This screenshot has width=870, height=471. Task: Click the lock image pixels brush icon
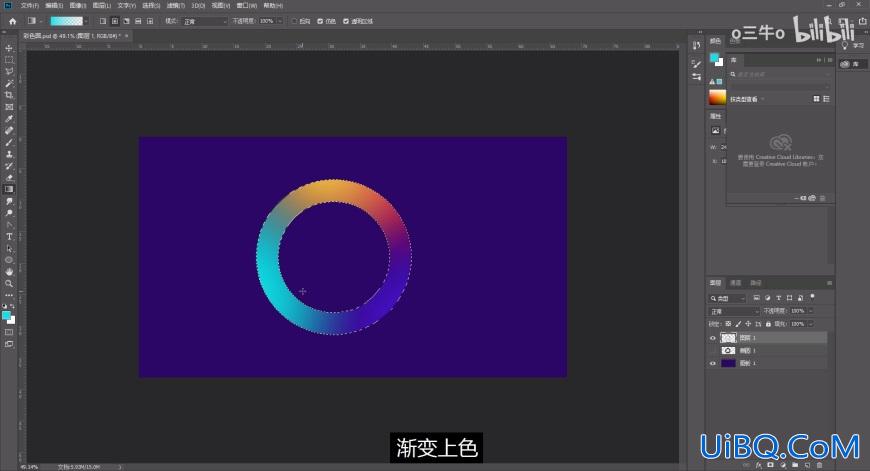coord(738,323)
